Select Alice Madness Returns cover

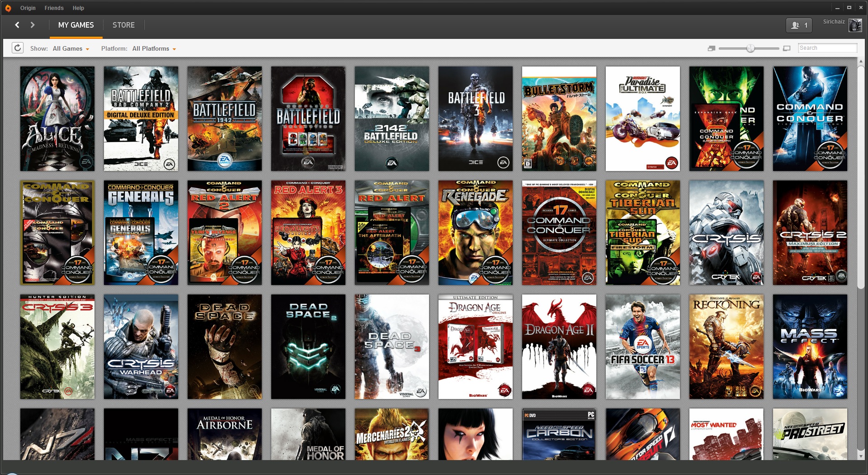tap(57, 119)
